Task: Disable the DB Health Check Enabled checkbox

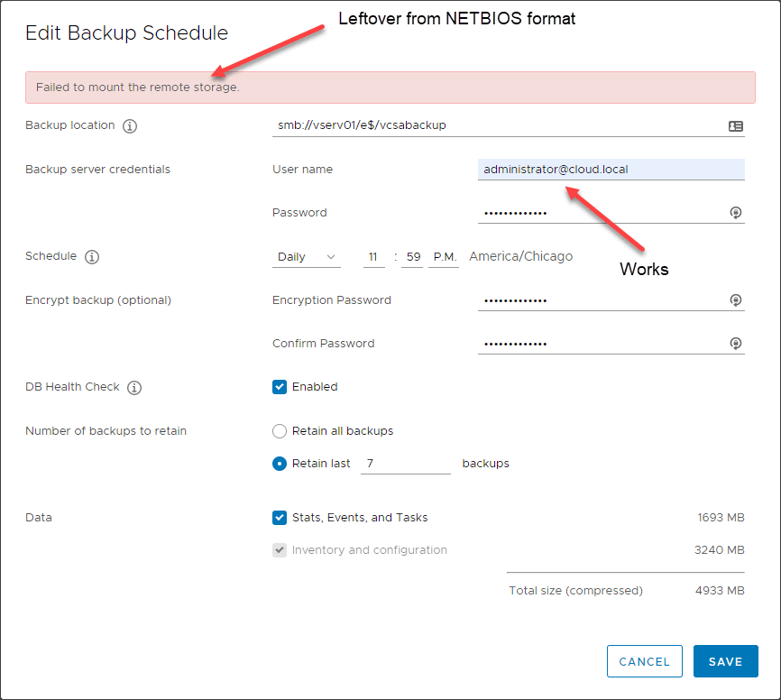Action: [280, 386]
